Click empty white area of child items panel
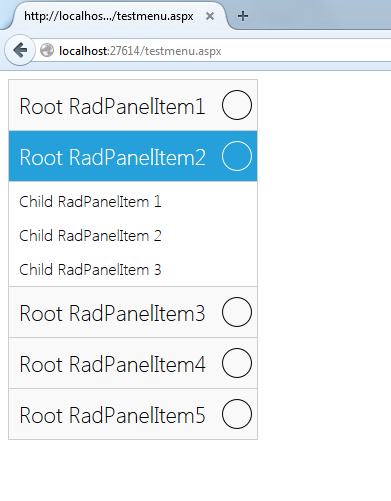 click(210, 235)
